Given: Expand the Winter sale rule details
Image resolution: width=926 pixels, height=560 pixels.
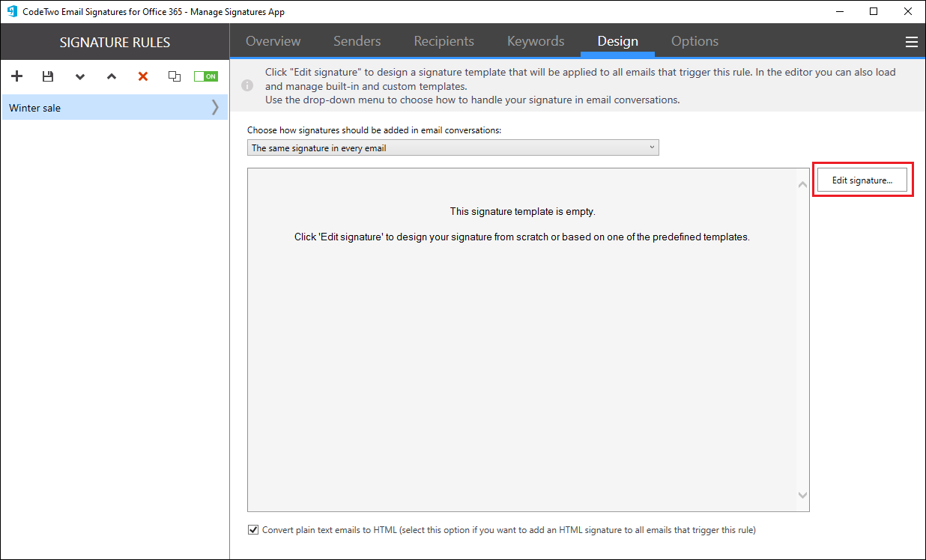Looking at the screenshot, I should [x=215, y=107].
